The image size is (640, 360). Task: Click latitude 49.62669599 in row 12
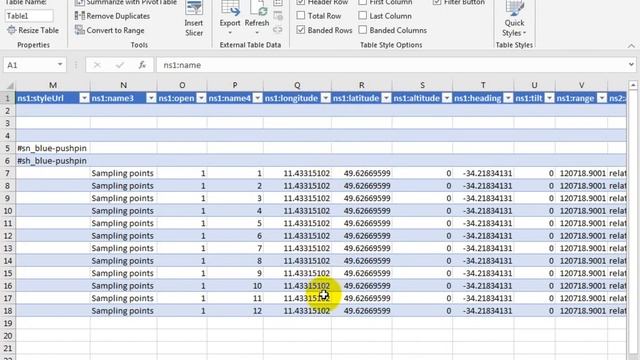(x=362, y=236)
